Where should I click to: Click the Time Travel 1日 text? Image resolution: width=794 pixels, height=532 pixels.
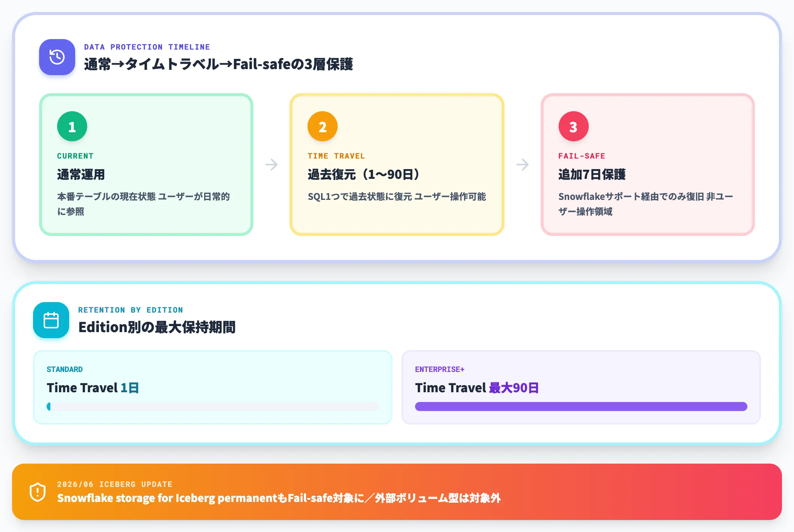(93, 388)
